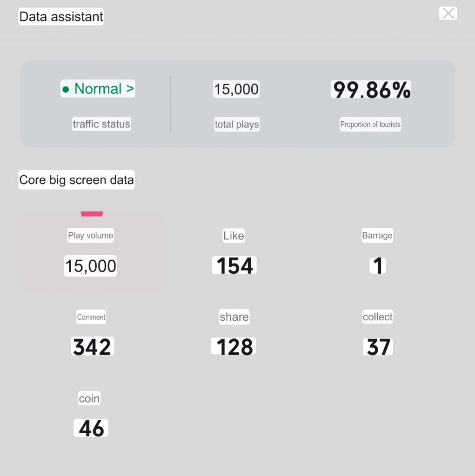
Task: Click the green status dot beside Normal
Action: (x=66, y=90)
